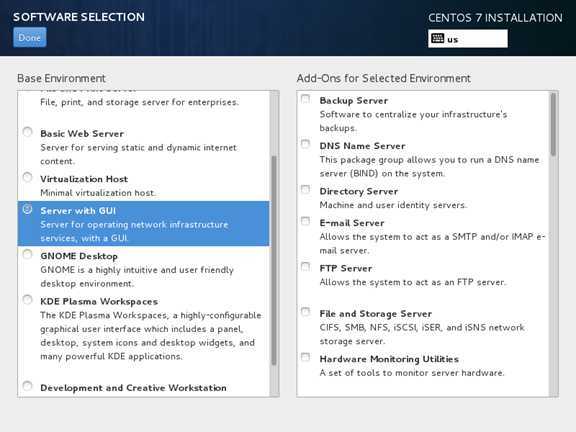
Task: Click the Directory Server title text
Action: click(359, 191)
